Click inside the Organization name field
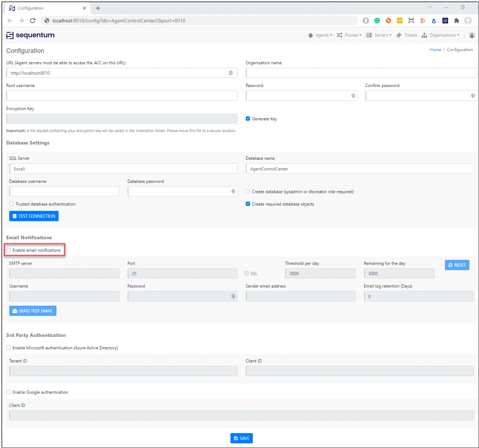The width and height of the screenshot is (479, 448). 361,73
